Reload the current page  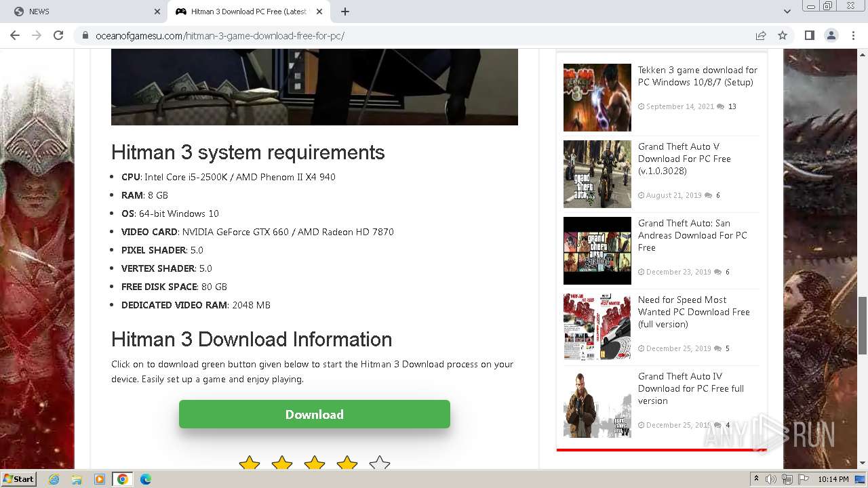point(58,35)
